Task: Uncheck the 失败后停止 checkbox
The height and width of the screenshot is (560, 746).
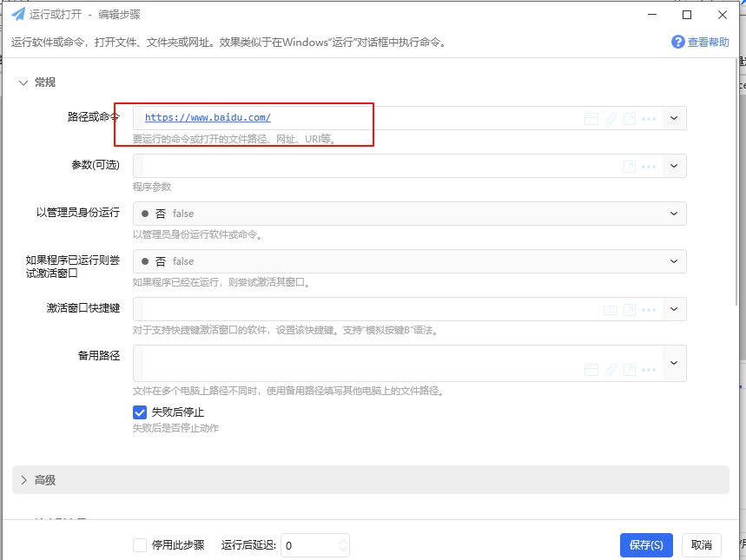Action: tap(140, 412)
